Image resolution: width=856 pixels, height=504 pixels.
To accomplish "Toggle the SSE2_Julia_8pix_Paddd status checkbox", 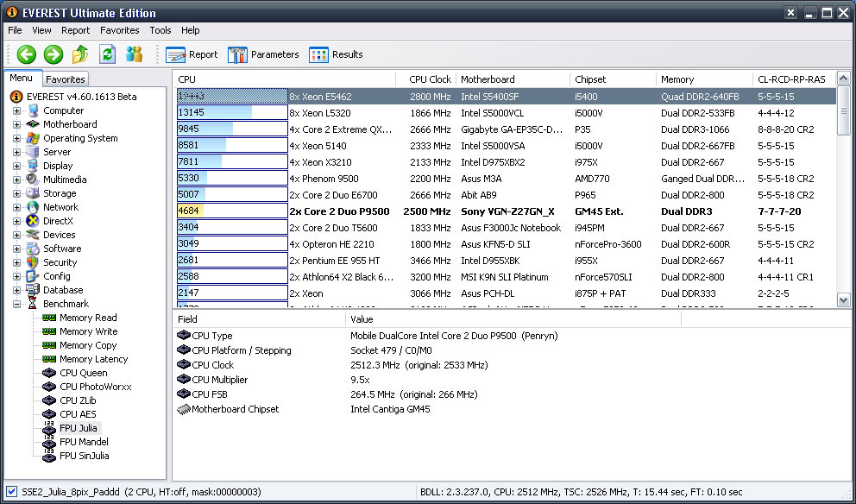I will [x=11, y=491].
